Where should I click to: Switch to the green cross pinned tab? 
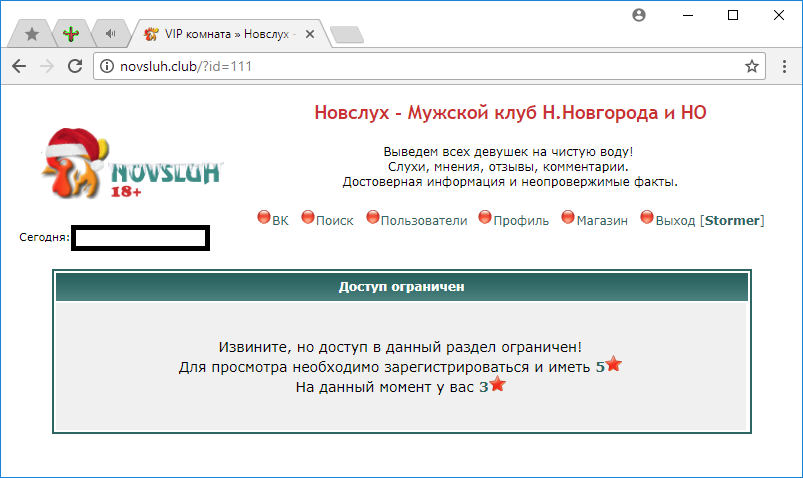pyautogui.click(x=71, y=34)
